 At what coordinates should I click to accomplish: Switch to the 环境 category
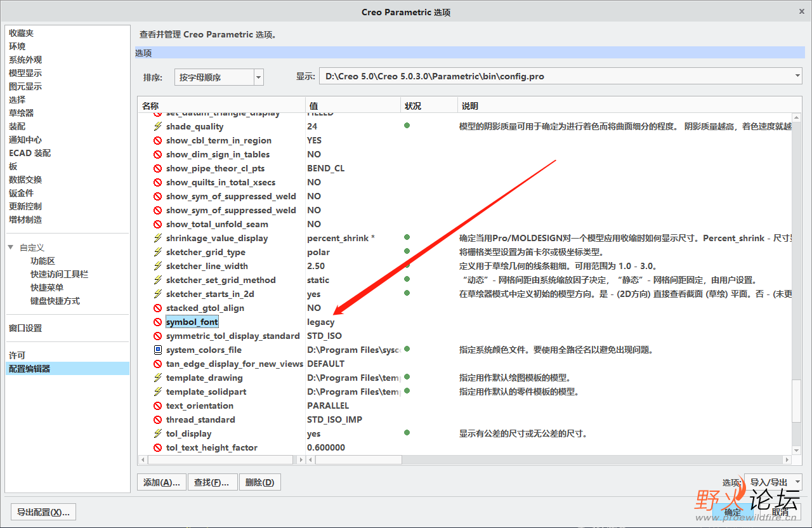pos(17,46)
